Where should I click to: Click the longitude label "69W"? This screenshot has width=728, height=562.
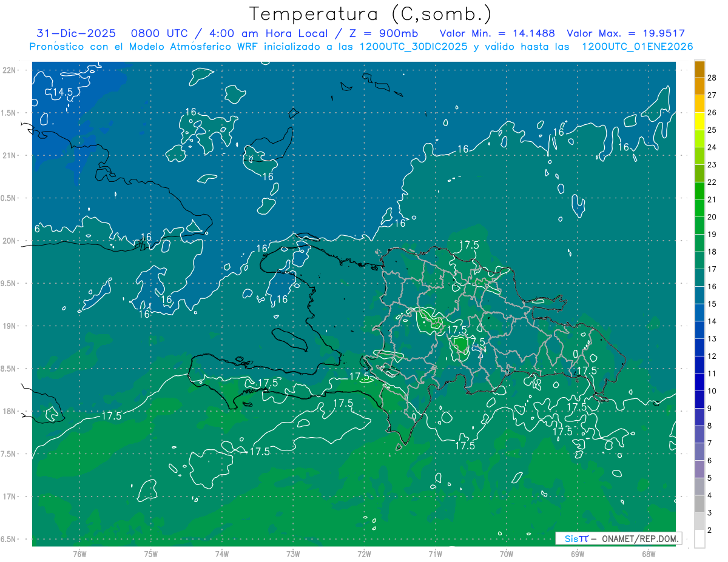click(x=578, y=554)
